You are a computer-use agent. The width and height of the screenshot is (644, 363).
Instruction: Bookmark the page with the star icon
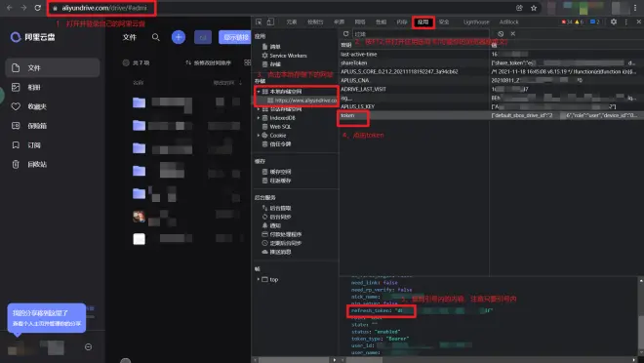click(534, 8)
